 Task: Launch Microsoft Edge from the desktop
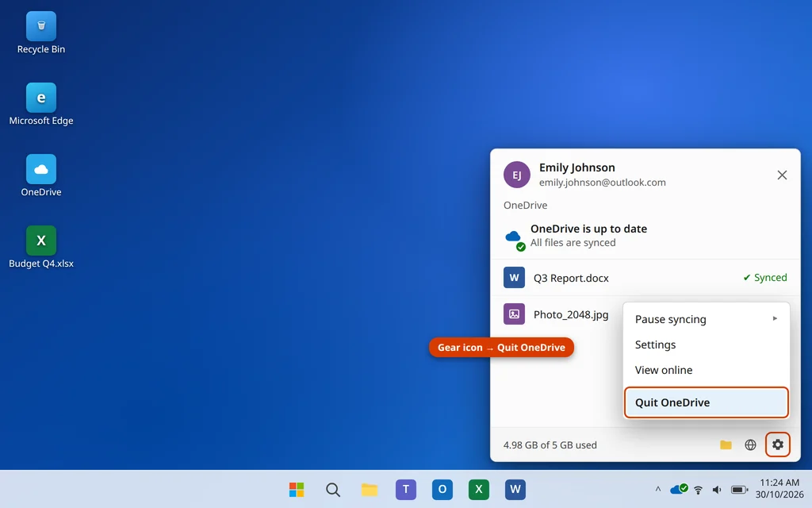click(x=41, y=104)
